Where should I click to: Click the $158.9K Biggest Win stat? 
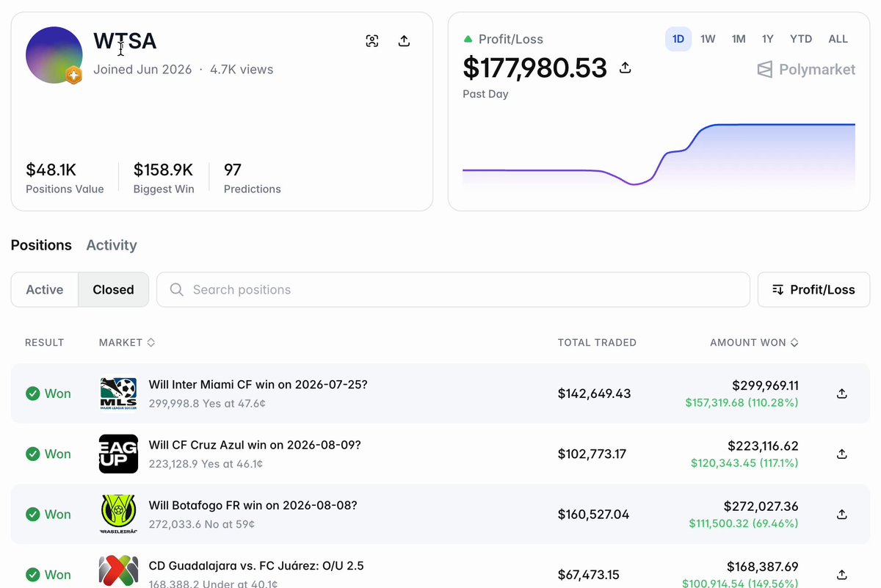[x=164, y=178]
